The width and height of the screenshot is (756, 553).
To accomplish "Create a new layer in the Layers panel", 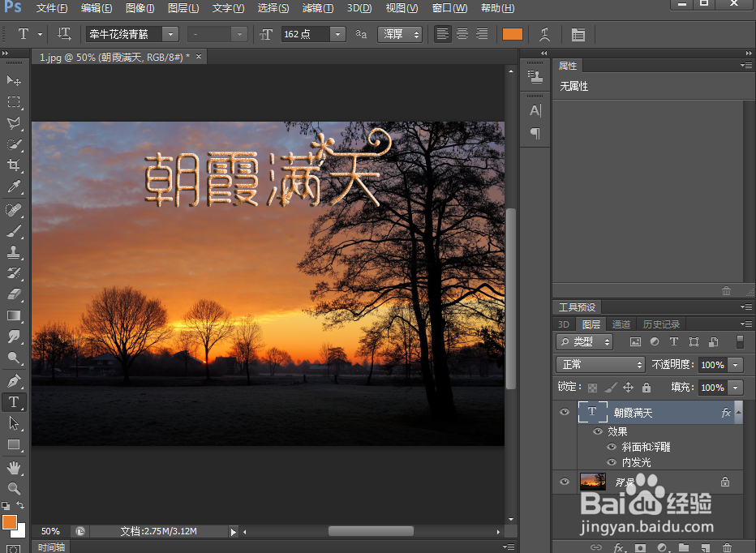I will [x=705, y=546].
